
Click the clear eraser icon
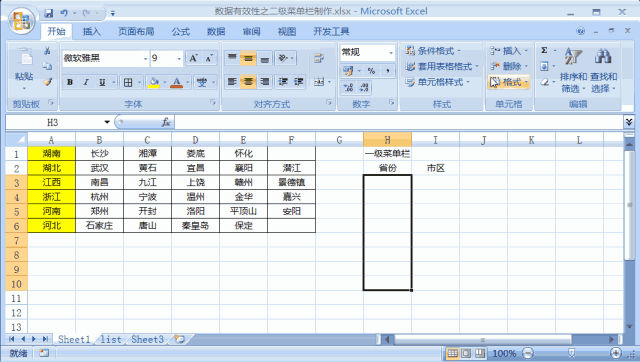point(544,82)
